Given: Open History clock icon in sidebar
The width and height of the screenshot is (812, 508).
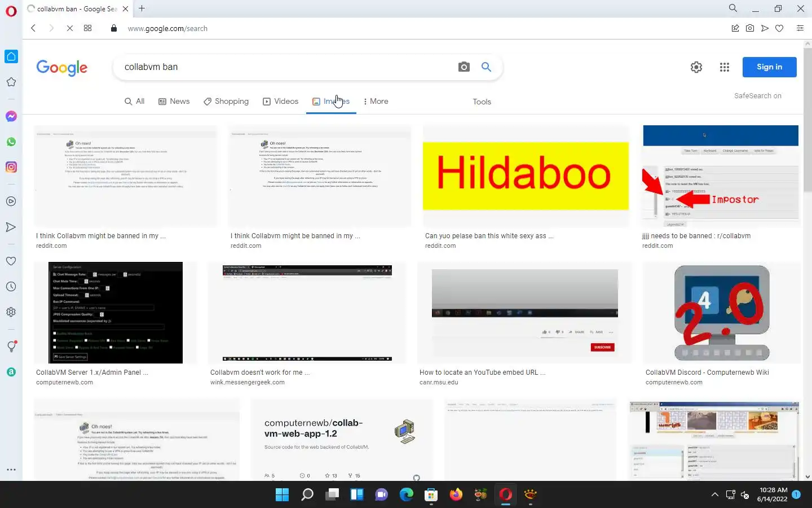Looking at the screenshot, I should tap(11, 287).
